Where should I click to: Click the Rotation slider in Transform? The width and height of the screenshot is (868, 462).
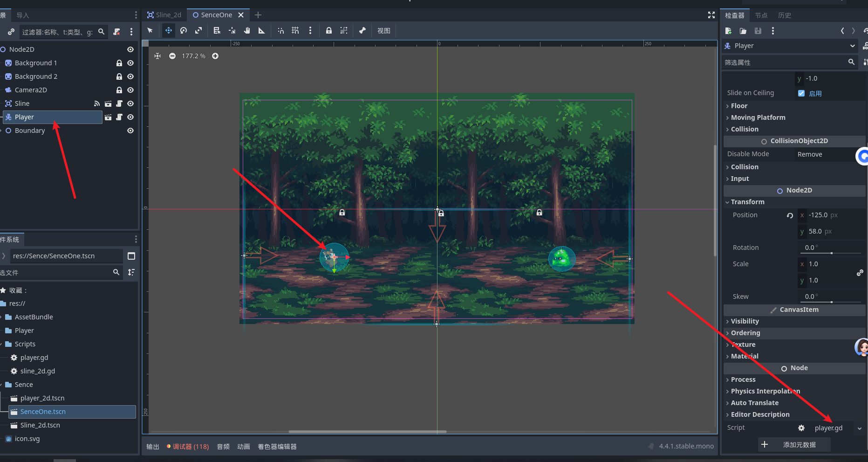832,253
